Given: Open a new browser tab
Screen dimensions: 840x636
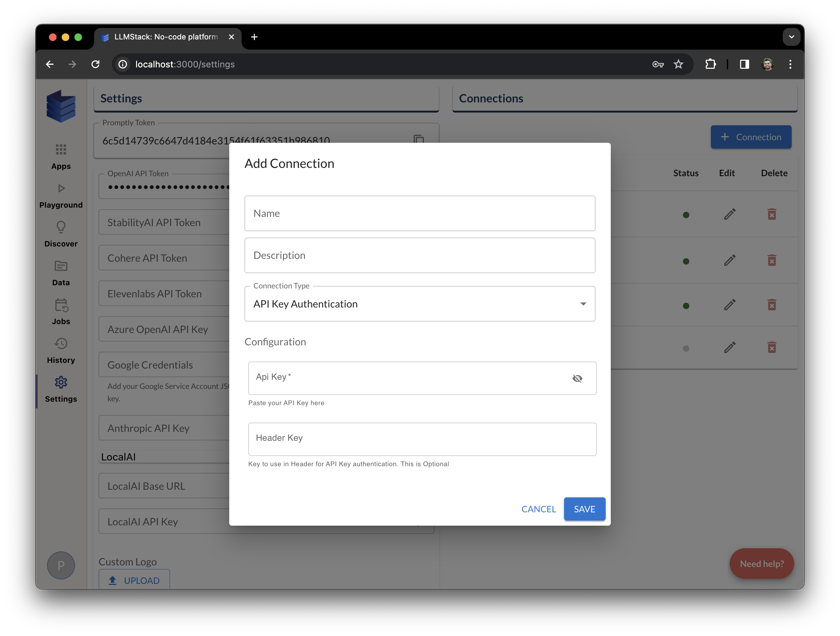Looking at the screenshot, I should [254, 37].
